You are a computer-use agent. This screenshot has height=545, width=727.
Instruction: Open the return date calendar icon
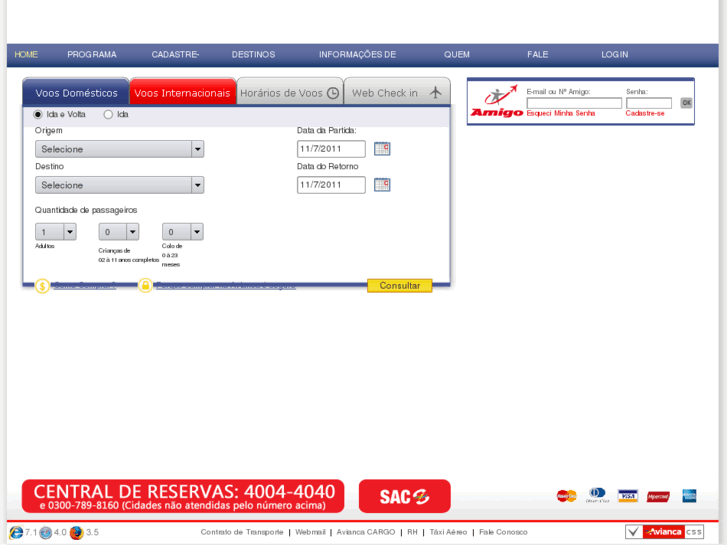click(382, 185)
